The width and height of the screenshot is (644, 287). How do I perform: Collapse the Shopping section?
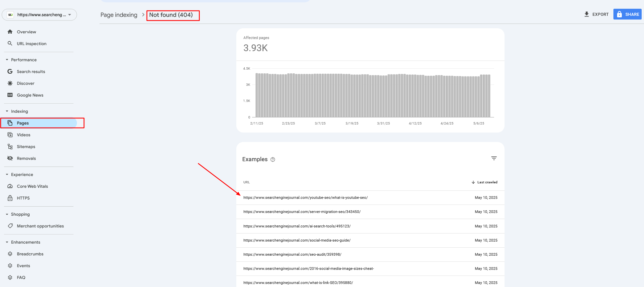[7, 214]
